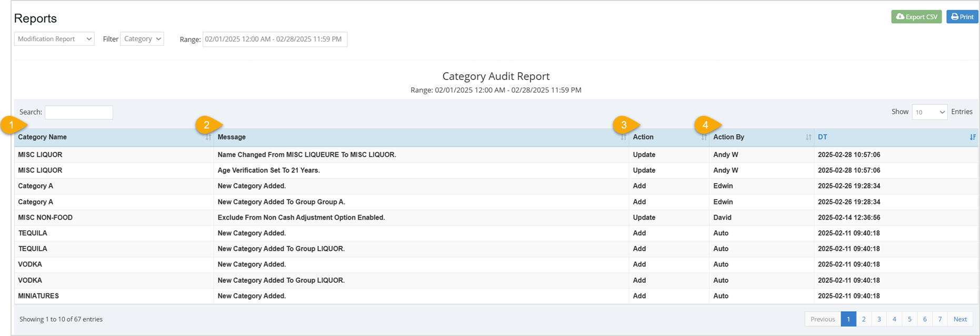The image size is (980, 336).
Task: Click the Next pagination link
Action: coord(960,319)
